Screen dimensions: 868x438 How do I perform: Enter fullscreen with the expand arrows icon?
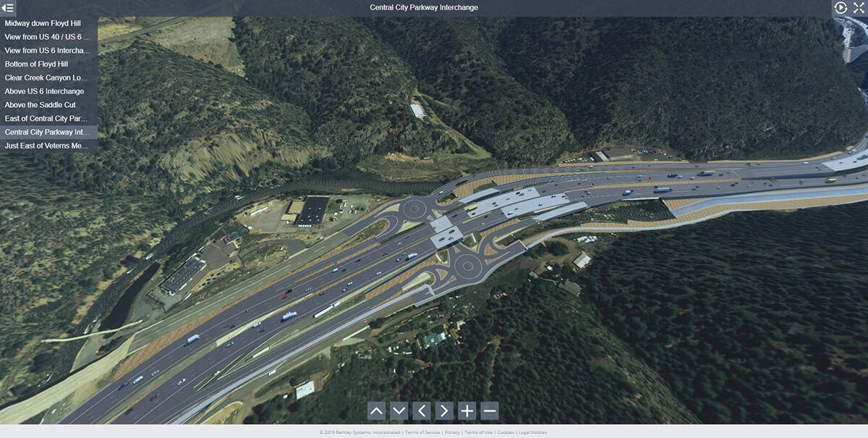(x=859, y=8)
